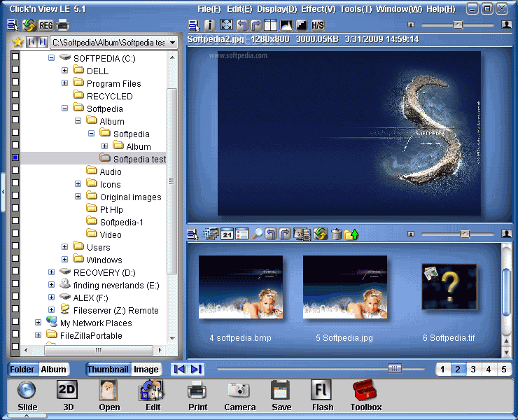Expand the Original images folder

pos(78,196)
